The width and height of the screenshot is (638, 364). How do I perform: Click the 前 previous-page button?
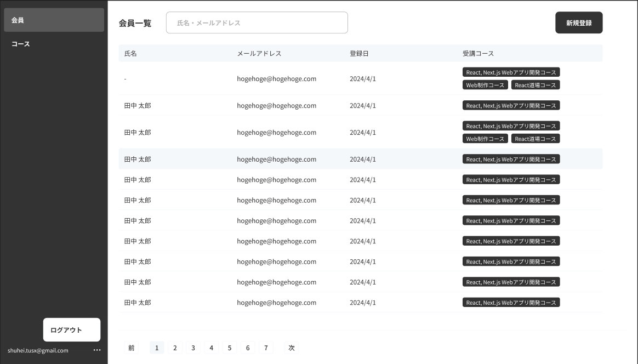pyautogui.click(x=132, y=348)
